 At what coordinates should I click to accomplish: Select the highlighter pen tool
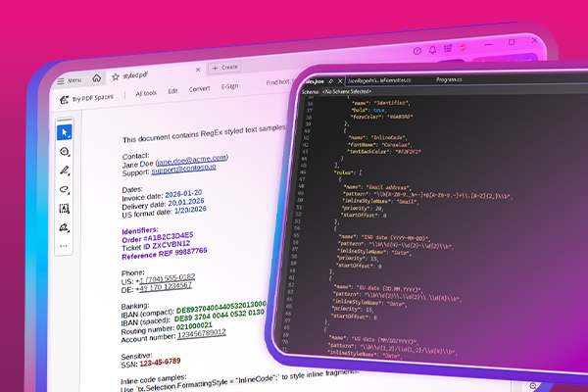pos(65,171)
